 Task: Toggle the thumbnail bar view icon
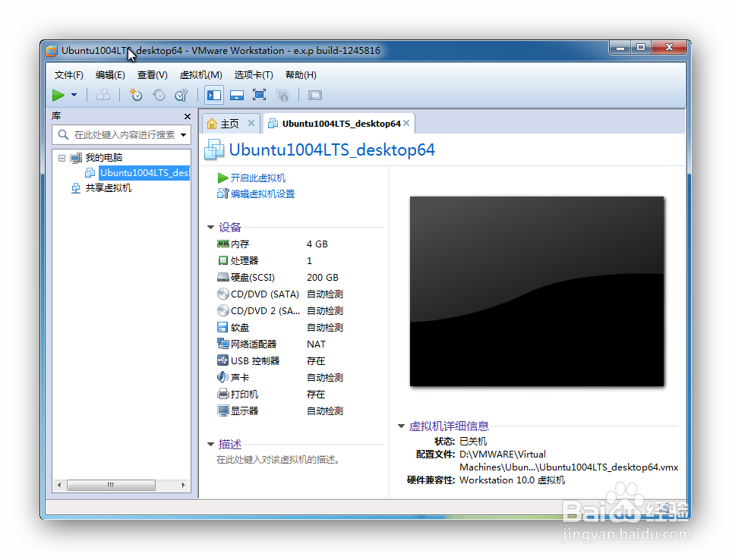click(x=237, y=95)
